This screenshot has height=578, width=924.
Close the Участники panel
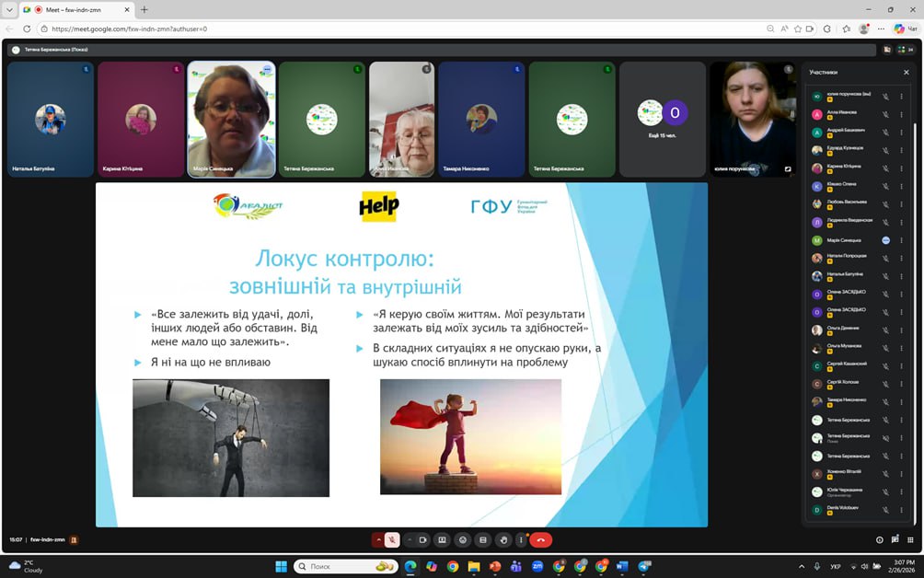(906, 72)
